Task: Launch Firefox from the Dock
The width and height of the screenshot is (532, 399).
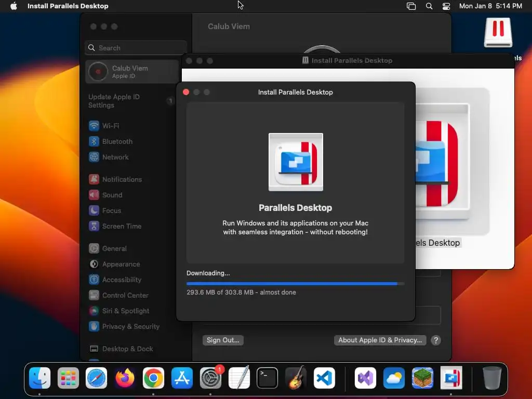Action: point(125,378)
